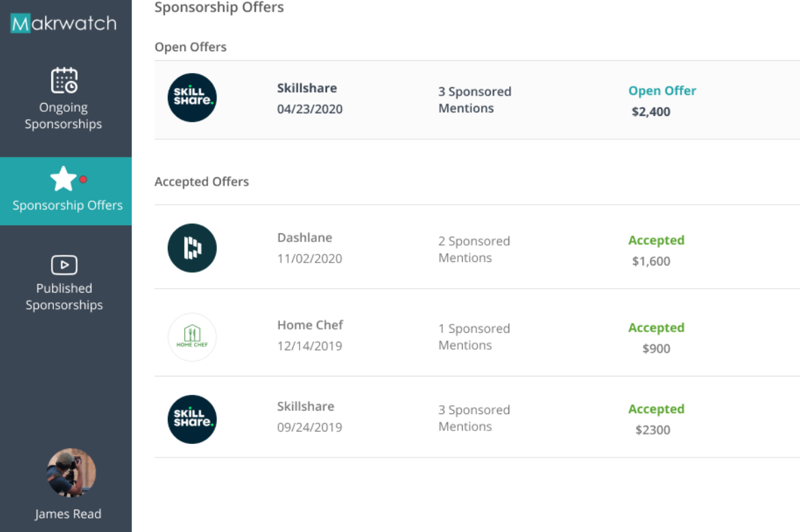The width and height of the screenshot is (800, 532).
Task: Select the Ongoing Sponsorships calendar icon
Action: coord(64,80)
